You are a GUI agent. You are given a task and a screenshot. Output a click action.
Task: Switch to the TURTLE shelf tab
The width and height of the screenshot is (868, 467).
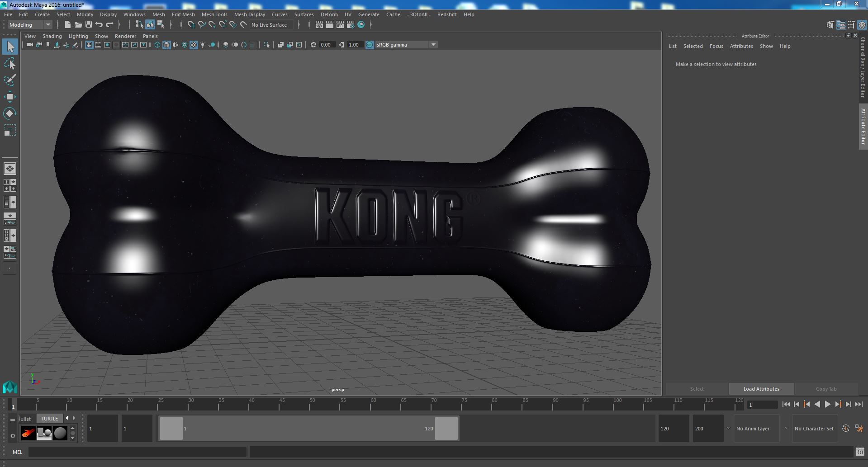pos(50,419)
